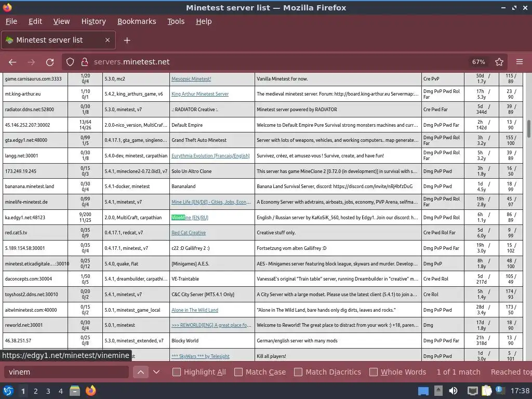Open the clipboard manager tray icon
The height and width of the screenshot is (399, 532).
point(486,391)
